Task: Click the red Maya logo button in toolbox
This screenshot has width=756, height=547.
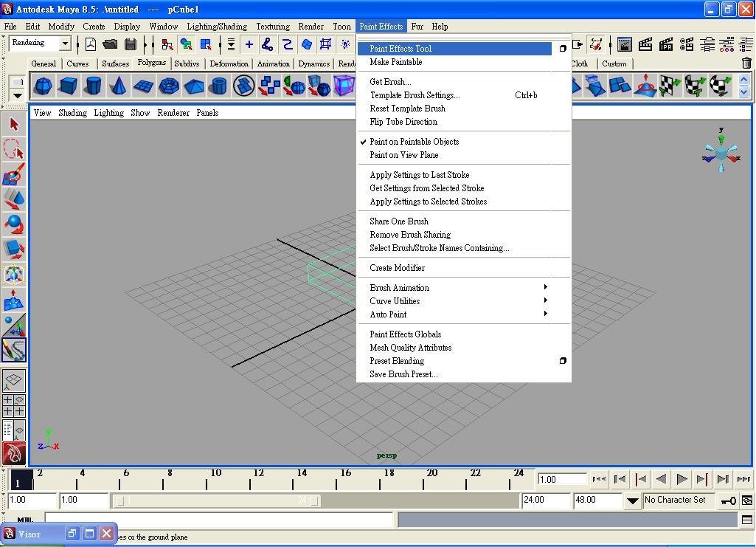Action: pyautogui.click(x=14, y=455)
